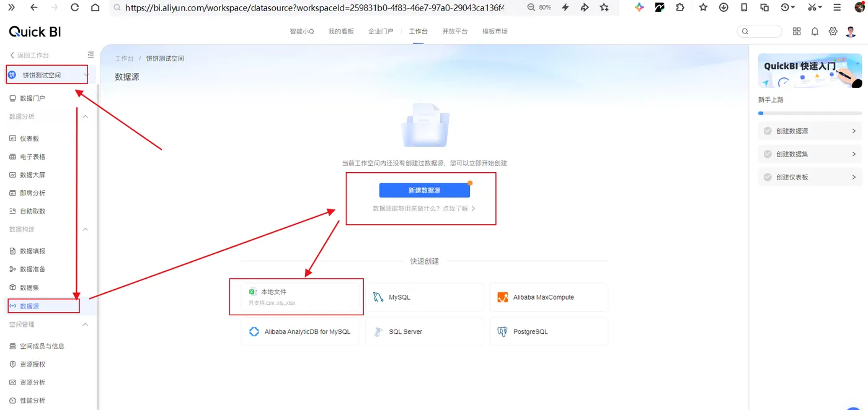The image size is (868, 410).
Task: Collapse the 数据构建 section
Action: point(86,229)
